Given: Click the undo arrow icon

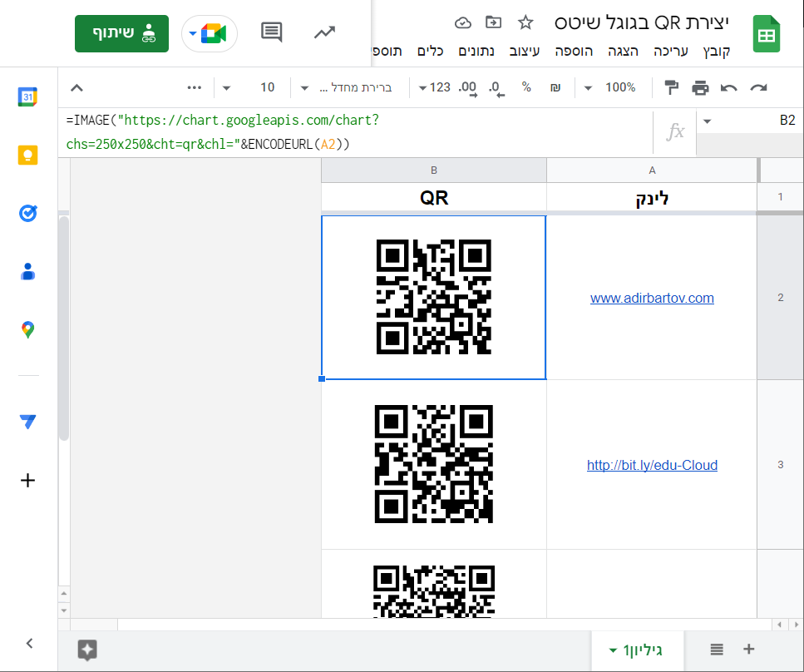Looking at the screenshot, I should click(728, 87).
